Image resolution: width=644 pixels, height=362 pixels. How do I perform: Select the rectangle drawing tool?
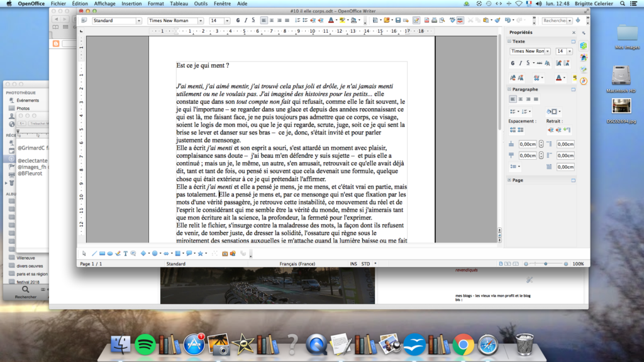102,253
